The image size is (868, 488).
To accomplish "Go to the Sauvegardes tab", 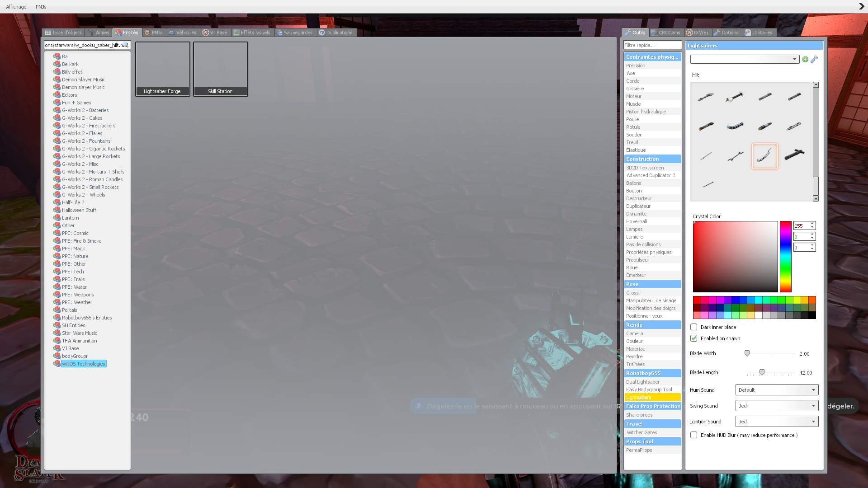I will 295,33.
